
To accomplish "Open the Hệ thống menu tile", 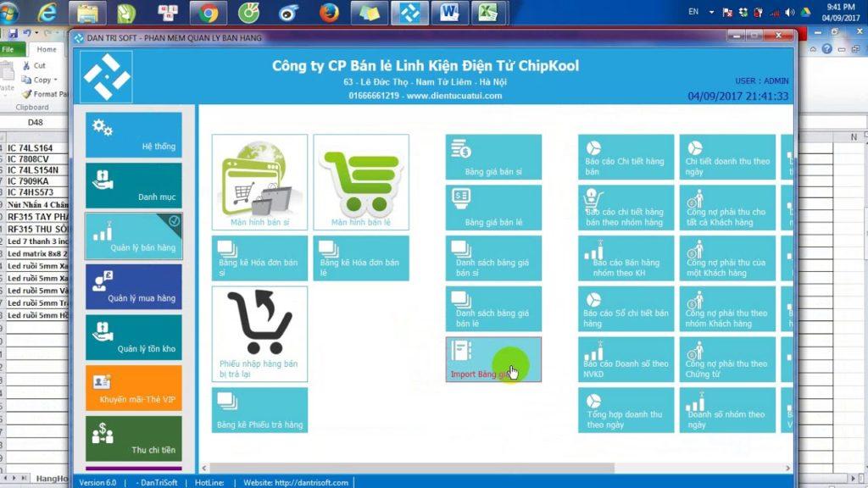I will [133, 135].
